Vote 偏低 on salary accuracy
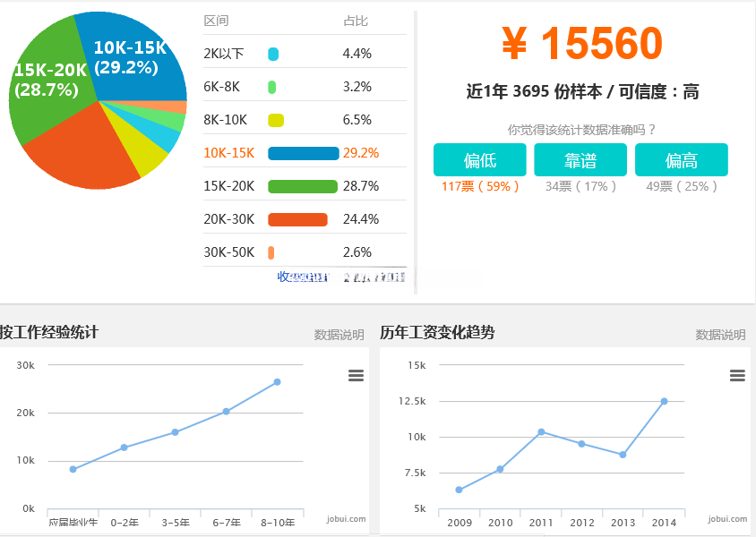756x537 pixels. (480, 160)
